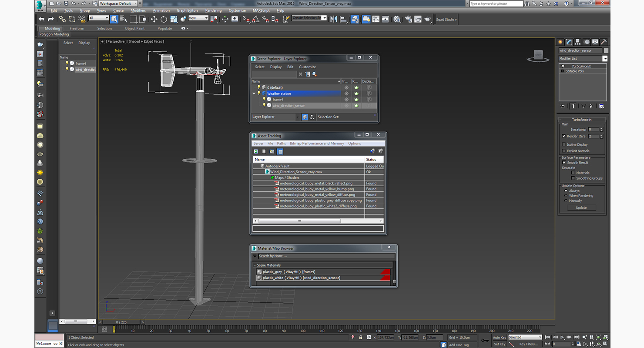Switch to the Object Paint ribbon tab

click(134, 28)
